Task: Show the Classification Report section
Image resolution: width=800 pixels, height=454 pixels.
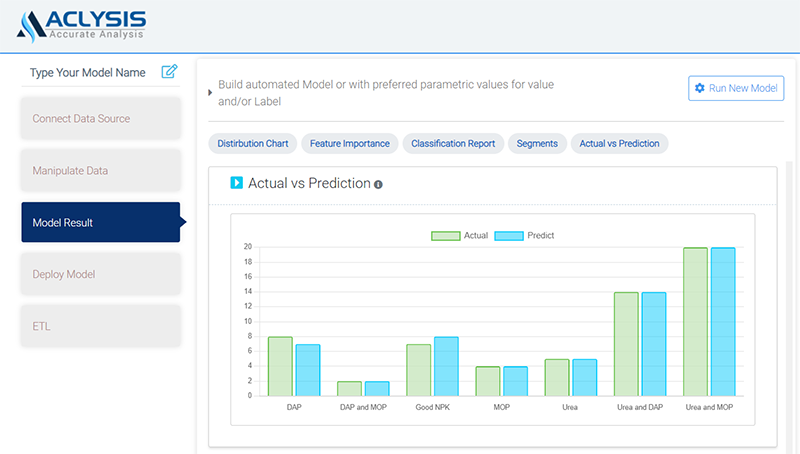Action: tap(453, 143)
